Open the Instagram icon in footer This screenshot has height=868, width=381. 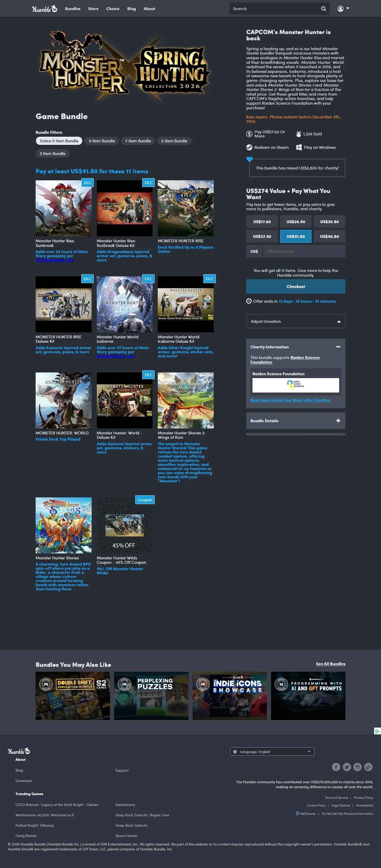pos(357,767)
